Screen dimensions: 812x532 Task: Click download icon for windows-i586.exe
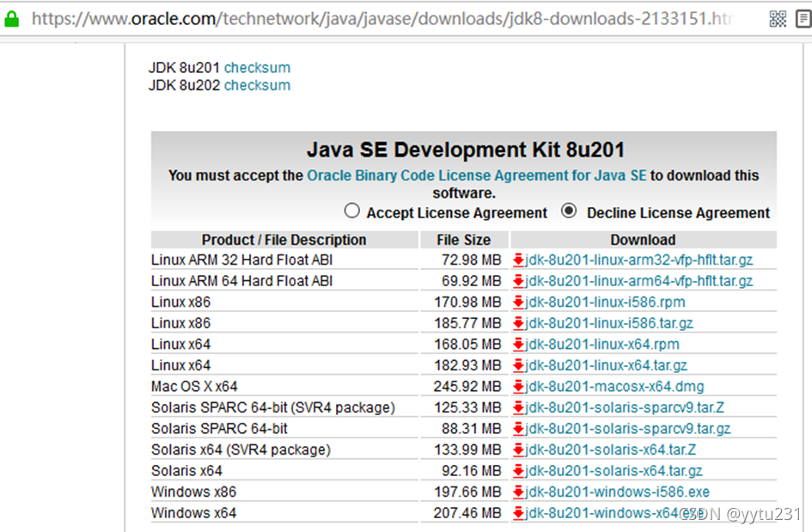tap(518, 492)
